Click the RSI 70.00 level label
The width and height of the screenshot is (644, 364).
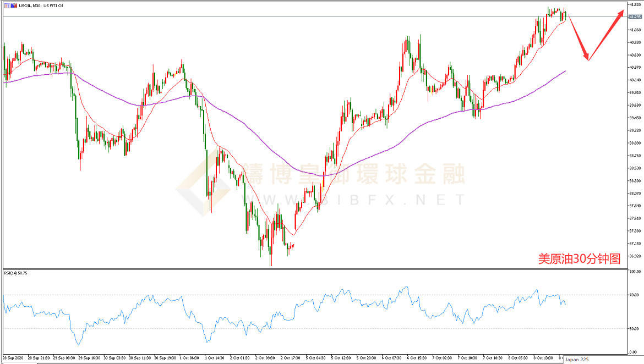coord(634,295)
